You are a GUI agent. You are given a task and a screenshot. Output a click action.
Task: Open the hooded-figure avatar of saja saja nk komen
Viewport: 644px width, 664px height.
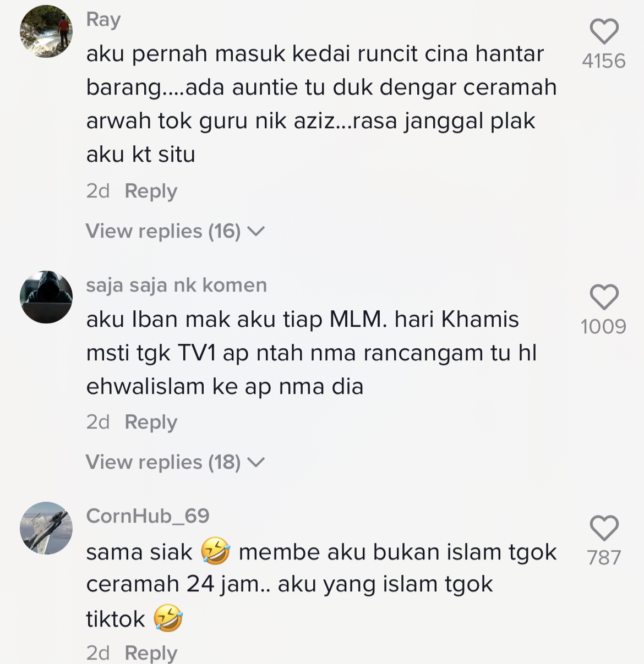(x=46, y=297)
